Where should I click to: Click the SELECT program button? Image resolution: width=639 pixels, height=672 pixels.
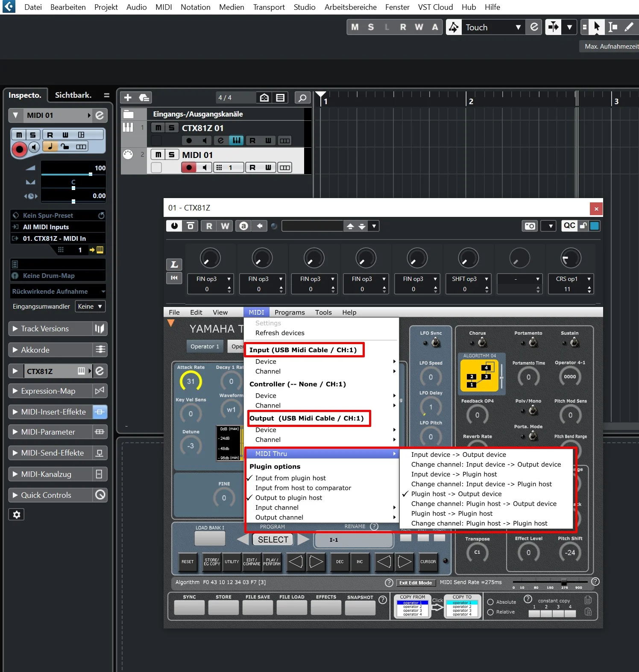[273, 540]
